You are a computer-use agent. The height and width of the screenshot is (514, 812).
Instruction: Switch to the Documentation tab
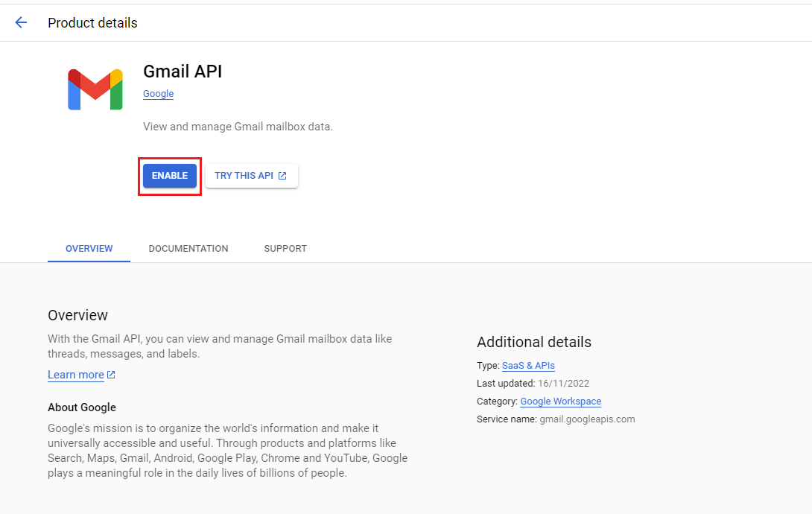188,249
